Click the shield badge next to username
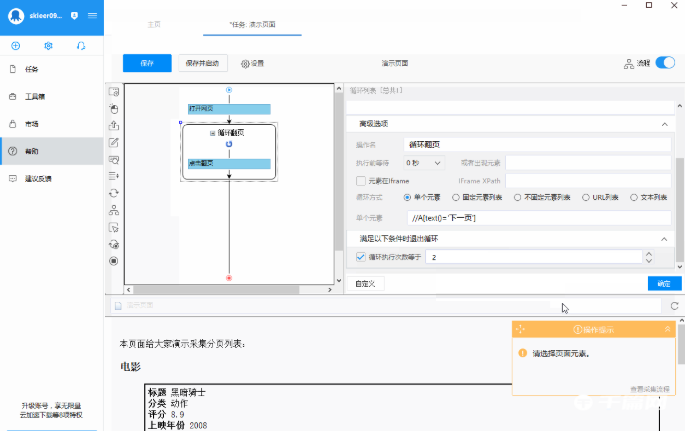The image size is (688, 431). (75, 15)
